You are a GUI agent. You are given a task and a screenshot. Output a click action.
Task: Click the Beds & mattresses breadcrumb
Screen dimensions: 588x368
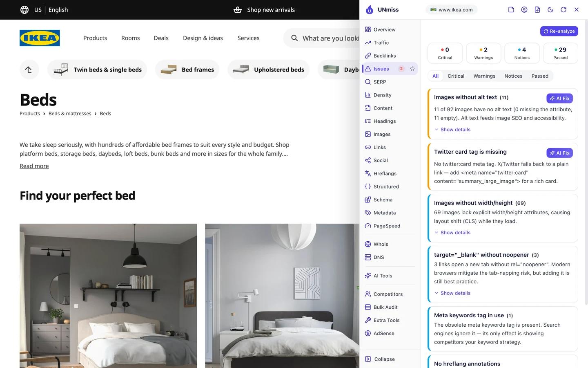[70, 114]
